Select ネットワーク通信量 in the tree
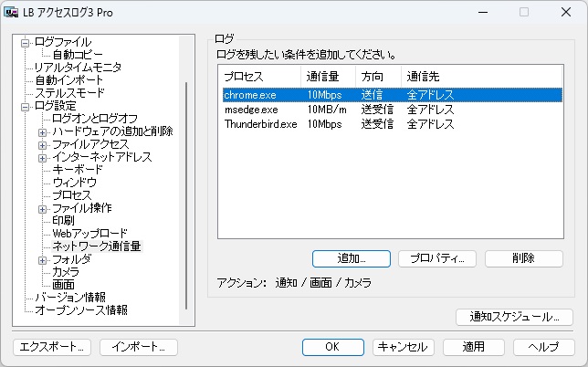The height and width of the screenshot is (367, 588). [97, 246]
